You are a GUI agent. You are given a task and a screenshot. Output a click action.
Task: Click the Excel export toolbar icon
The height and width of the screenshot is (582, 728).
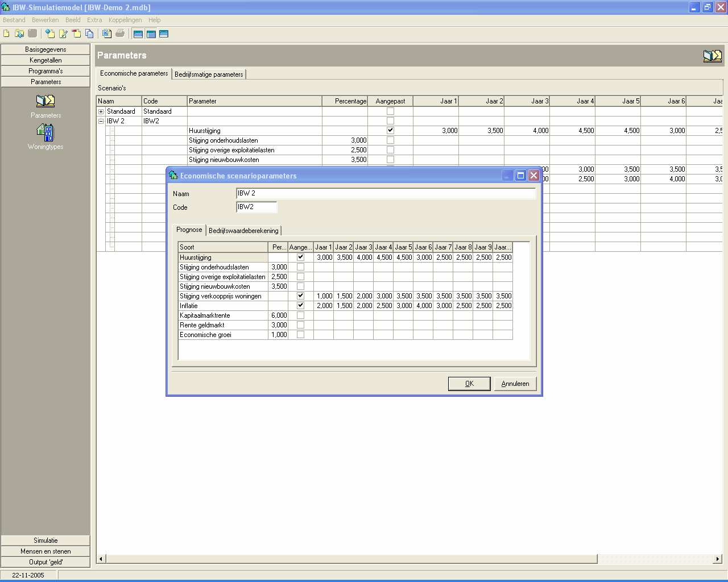(x=107, y=34)
